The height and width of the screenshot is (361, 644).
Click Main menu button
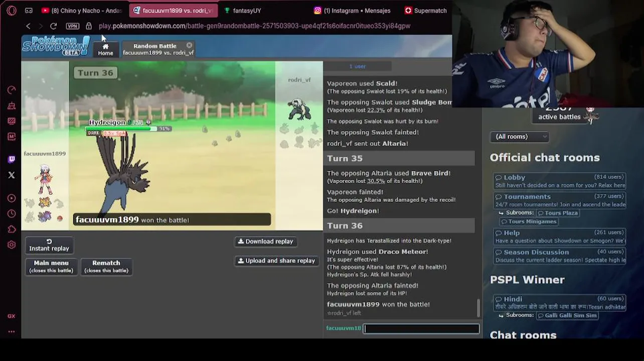tap(51, 266)
